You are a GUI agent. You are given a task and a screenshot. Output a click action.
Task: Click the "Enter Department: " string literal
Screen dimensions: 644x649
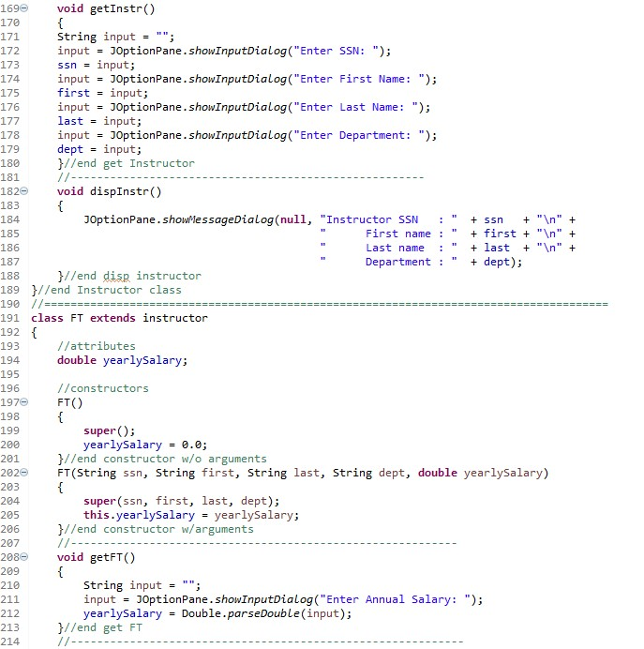point(359,135)
